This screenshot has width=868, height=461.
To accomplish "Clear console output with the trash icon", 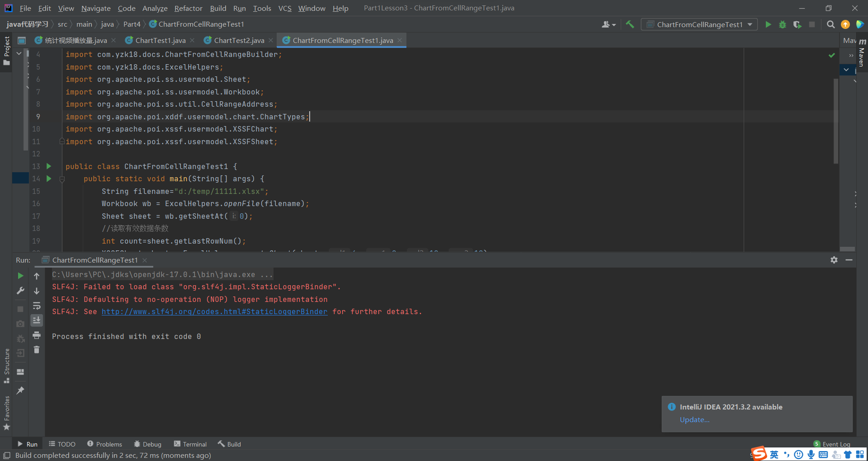I will (37, 349).
